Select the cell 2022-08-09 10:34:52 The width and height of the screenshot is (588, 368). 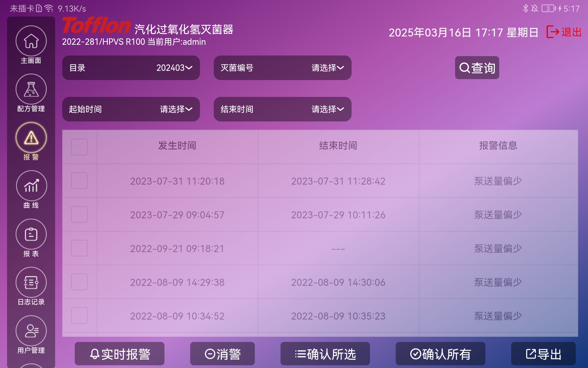point(177,316)
